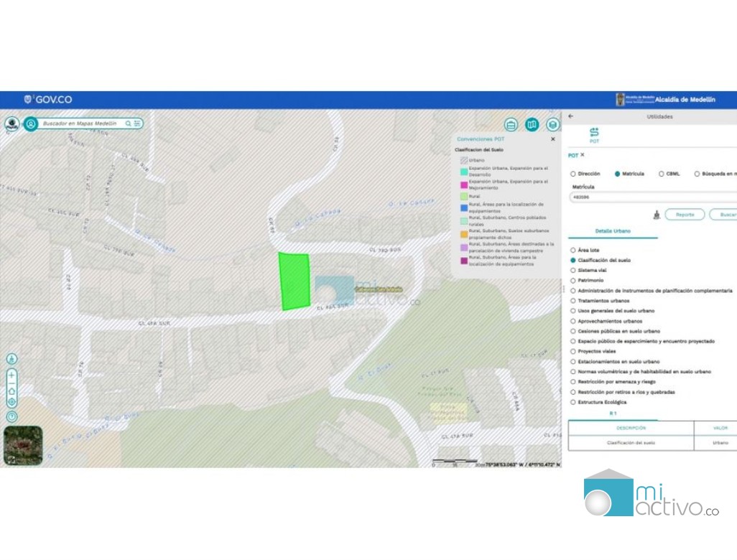Open the briefcase utilities tool icon
The width and height of the screenshot is (737, 560).
click(511, 125)
